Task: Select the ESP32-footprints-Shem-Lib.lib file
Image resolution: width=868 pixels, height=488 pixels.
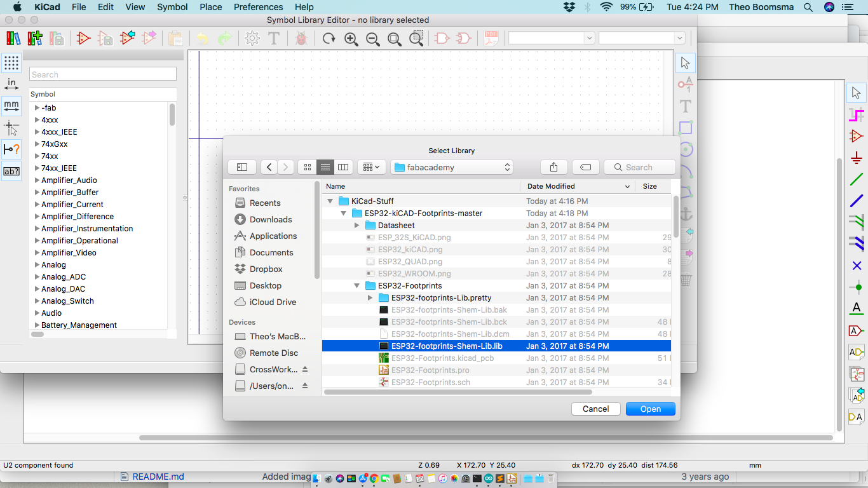Action: [496, 346]
